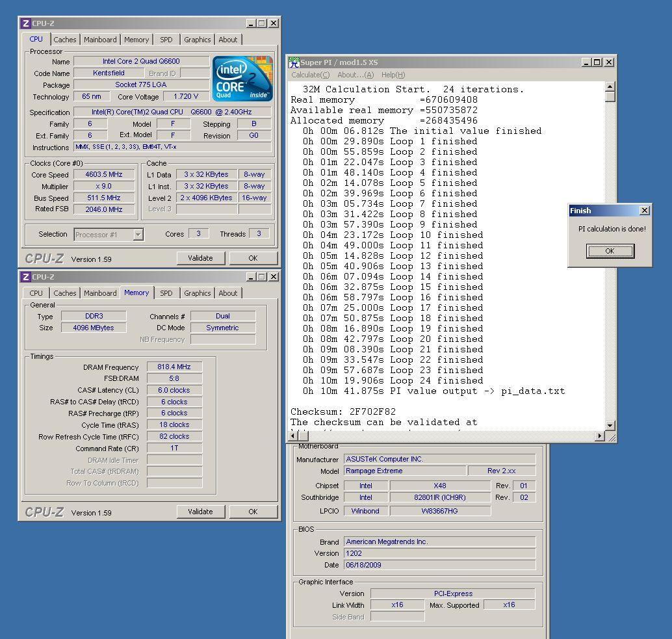The width and height of the screenshot is (672, 639).
Task: Click the Cycle Time value 18 clocks
Action: click(x=174, y=424)
